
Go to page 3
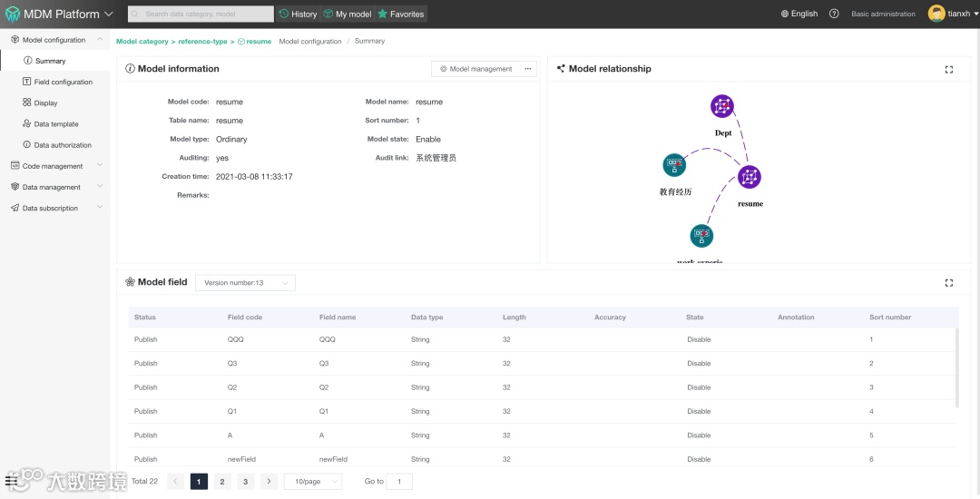(246, 482)
